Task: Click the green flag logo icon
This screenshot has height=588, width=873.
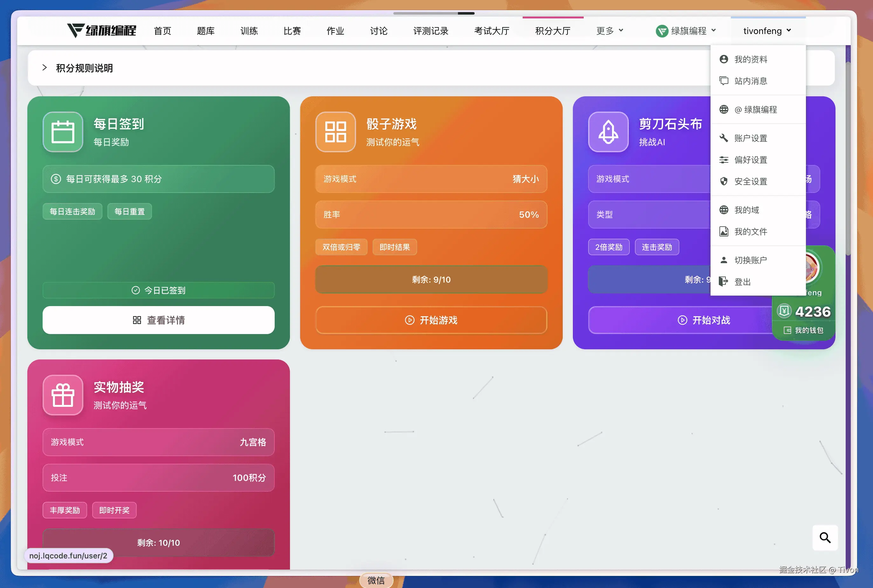Action: click(x=662, y=31)
